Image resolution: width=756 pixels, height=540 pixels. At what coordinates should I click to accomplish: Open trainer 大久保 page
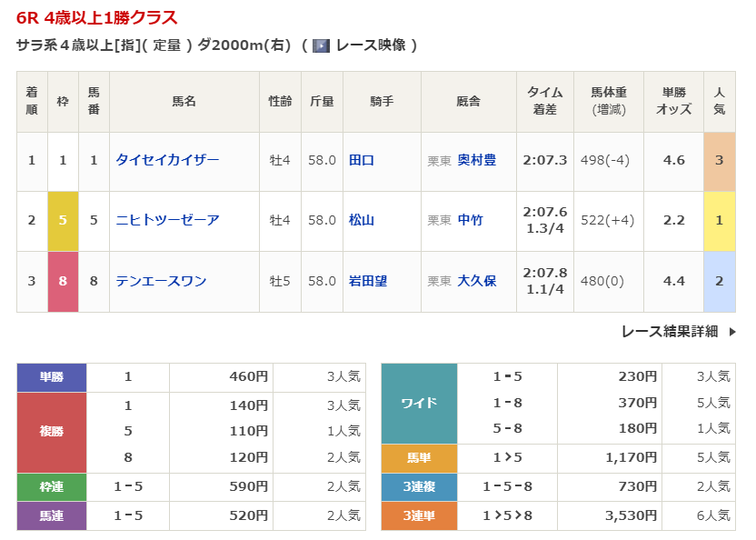(477, 281)
